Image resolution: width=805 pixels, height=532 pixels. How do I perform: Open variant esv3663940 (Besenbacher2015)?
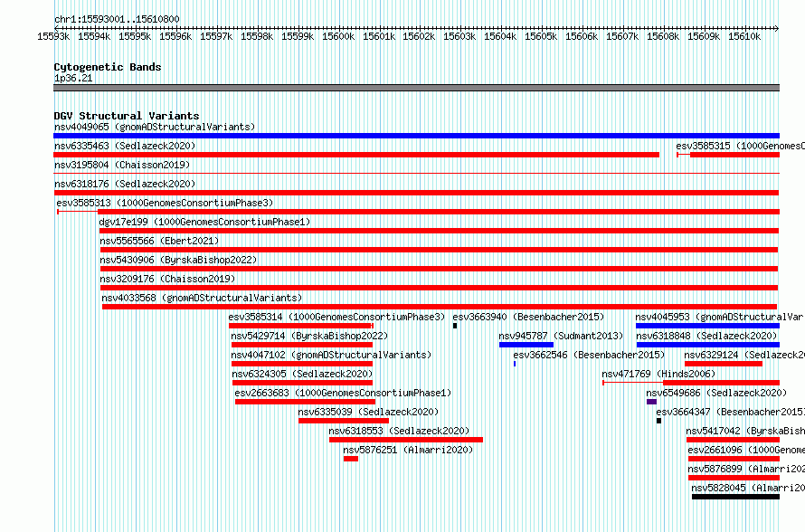point(528,317)
